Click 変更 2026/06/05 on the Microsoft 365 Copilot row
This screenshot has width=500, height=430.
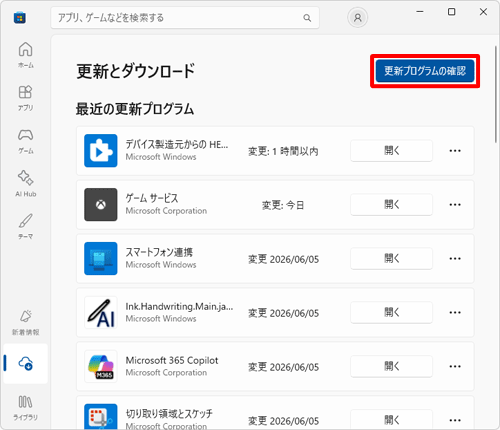pos(283,367)
